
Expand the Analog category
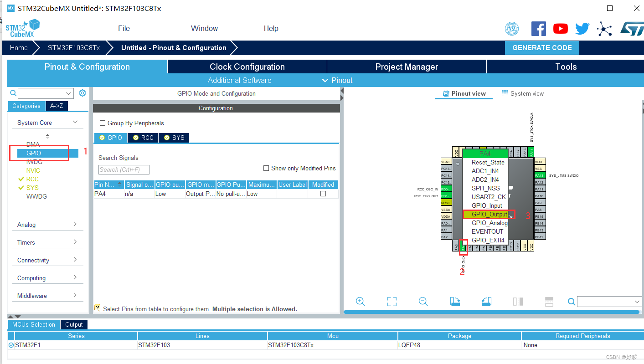(x=75, y=224)
